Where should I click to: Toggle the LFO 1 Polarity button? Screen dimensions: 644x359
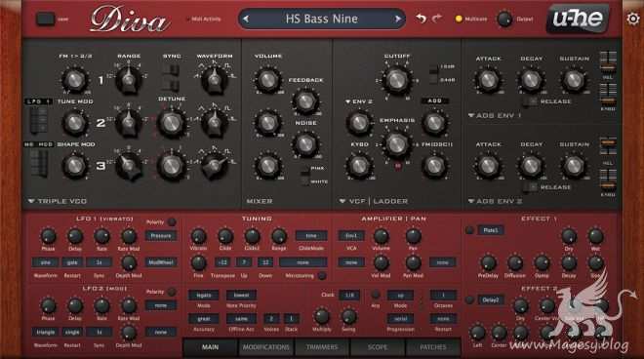tap(172, 221)
